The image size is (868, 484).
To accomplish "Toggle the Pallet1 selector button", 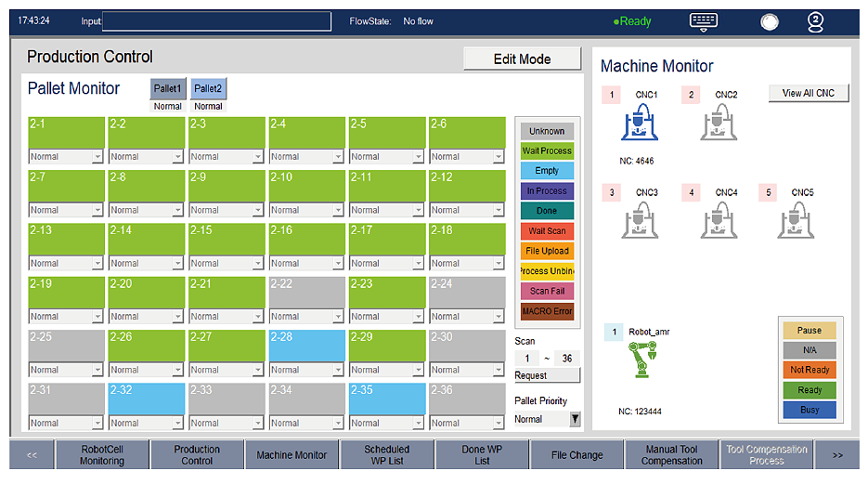I will click(168, 88).
